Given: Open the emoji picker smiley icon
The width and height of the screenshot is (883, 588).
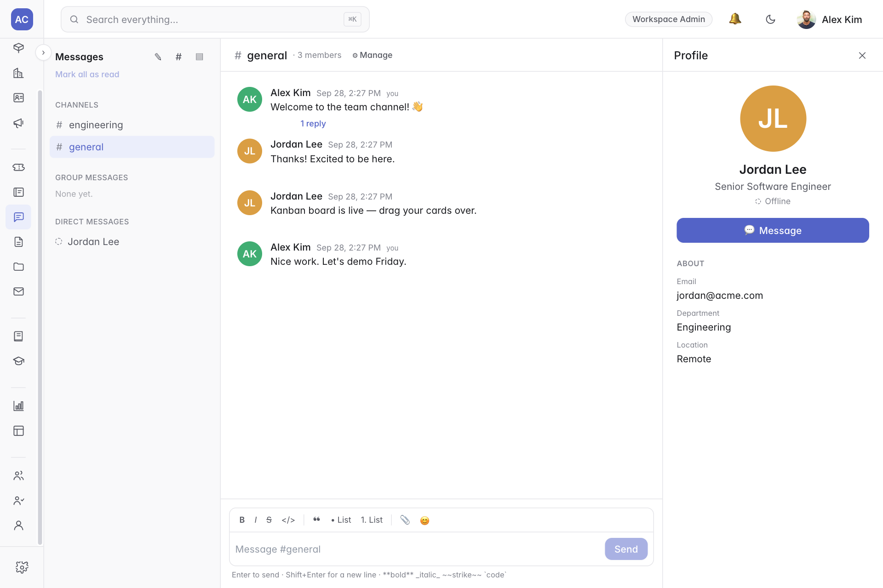Looking at the screenshot, I should (x=424, y=520).
